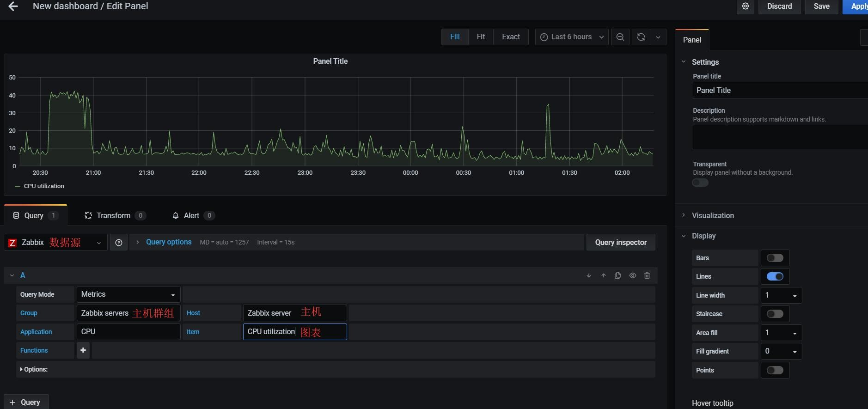This screenshot has width=868, height=409.
Task: Switch to the Query tab
Action: 35,215
